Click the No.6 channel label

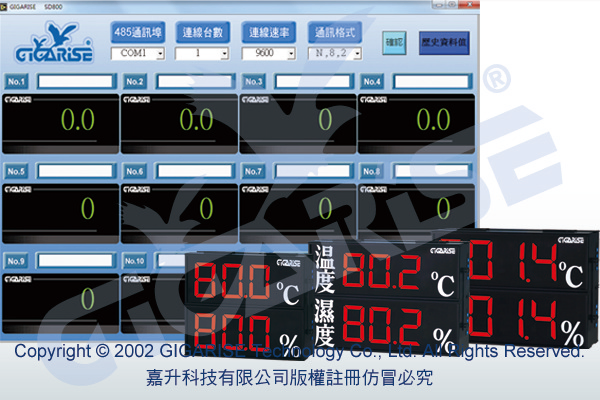[x=136, y=171]
